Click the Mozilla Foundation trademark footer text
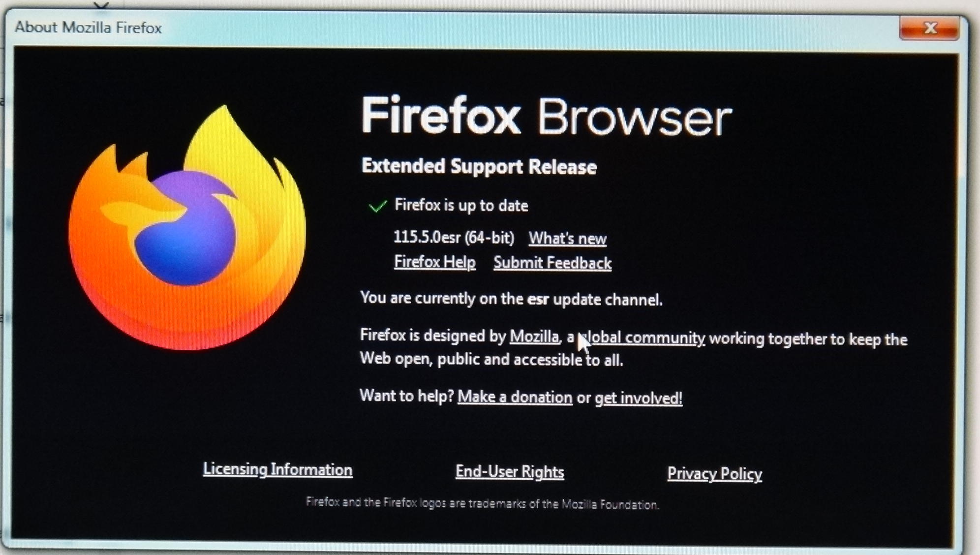980x555 pixels. click(x=482, y=503)
